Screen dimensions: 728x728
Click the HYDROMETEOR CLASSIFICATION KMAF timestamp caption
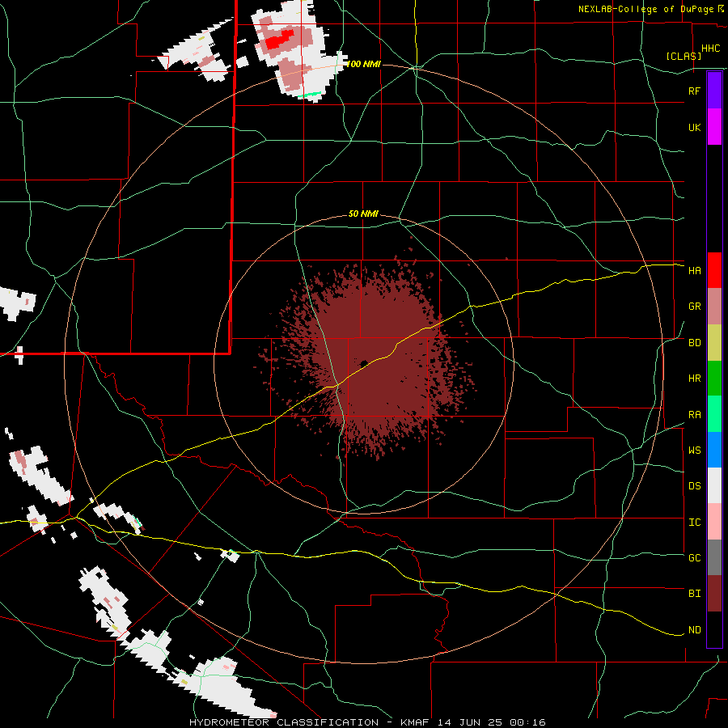tap(367, 722)
